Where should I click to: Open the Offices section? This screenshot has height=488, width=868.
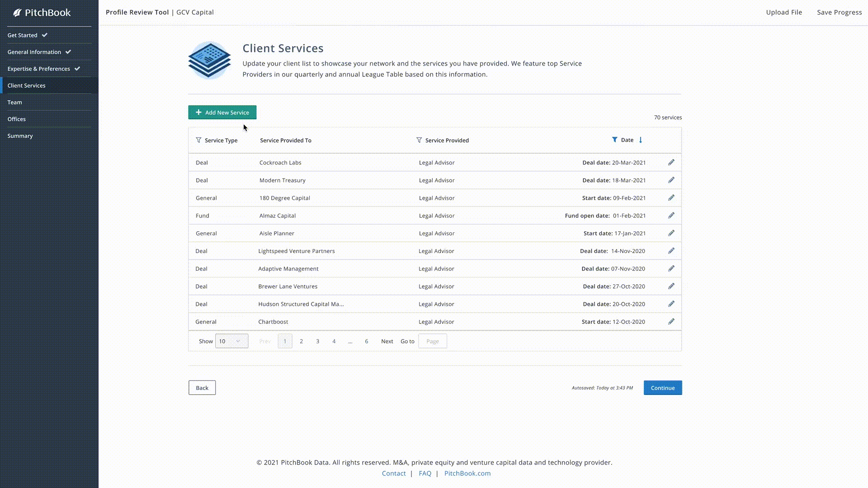17,119
